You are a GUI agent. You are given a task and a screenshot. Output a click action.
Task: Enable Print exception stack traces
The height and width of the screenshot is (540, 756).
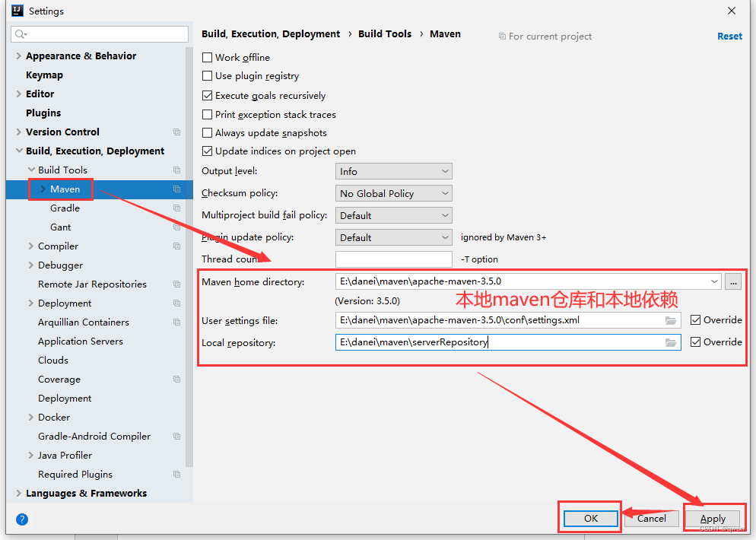[208, 114]
